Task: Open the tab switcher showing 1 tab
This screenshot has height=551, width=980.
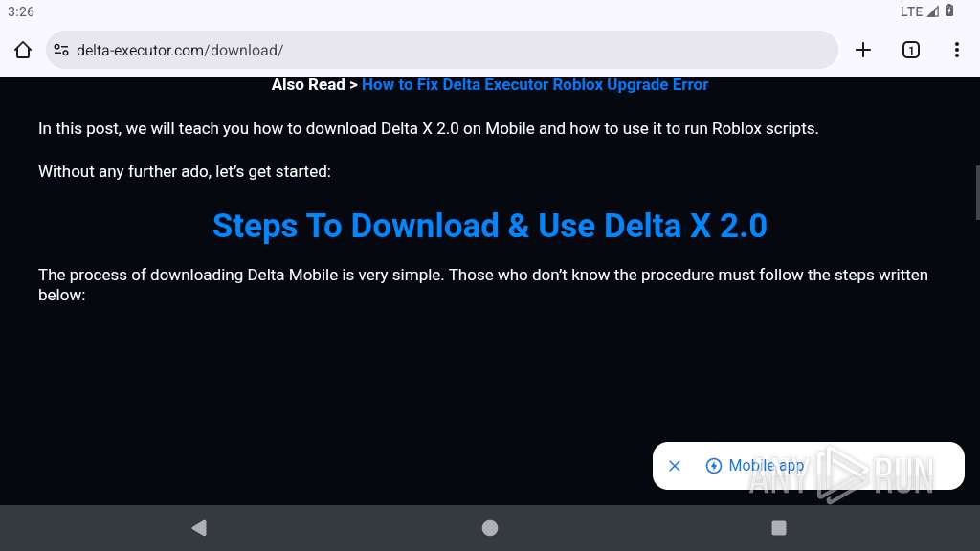Action: [911, 50]
